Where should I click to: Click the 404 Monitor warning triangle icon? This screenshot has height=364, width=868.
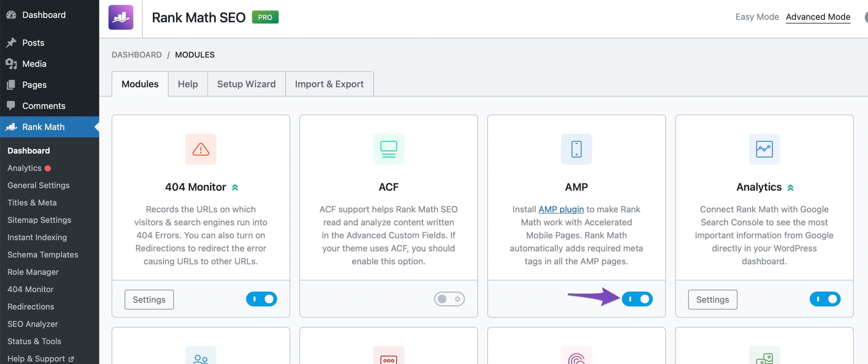click(201, 149)
